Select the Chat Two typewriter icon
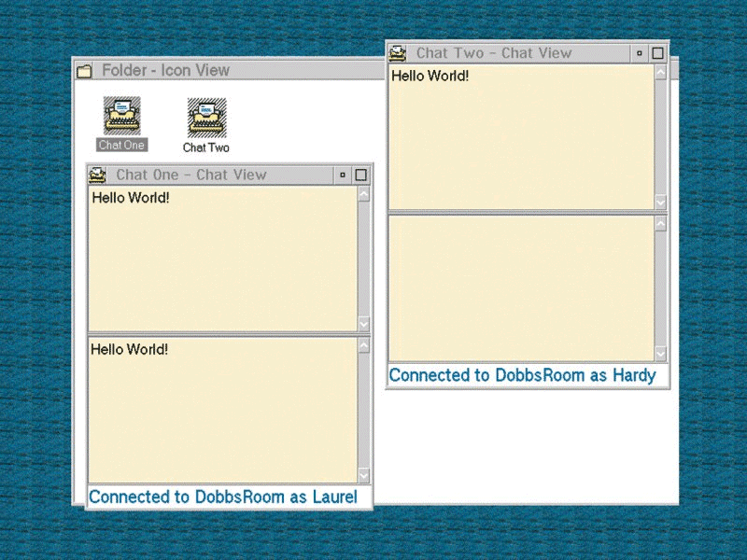 pos(205,118)
